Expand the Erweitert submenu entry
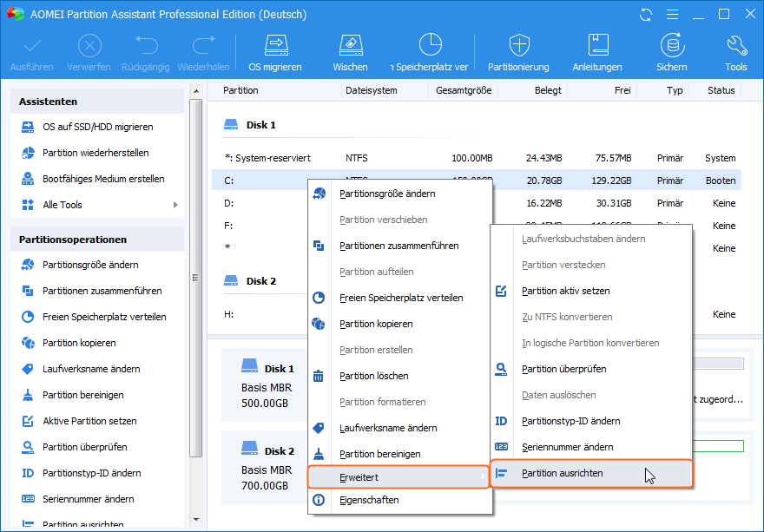This screenshot has width=764, height=532. (x=398, y=477)
